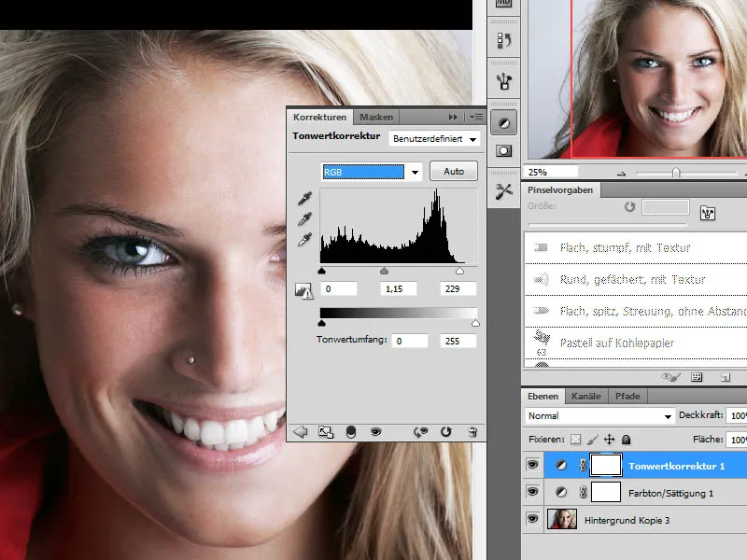Switch Korrekturen panel to expanded view
The height and width of the screenshot is (560, 747).
coord(326,432)
